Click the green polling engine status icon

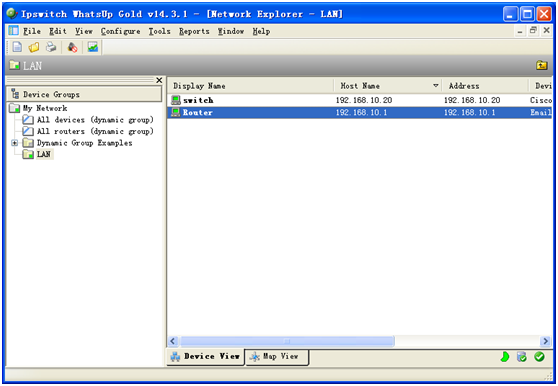pos(505,356)
